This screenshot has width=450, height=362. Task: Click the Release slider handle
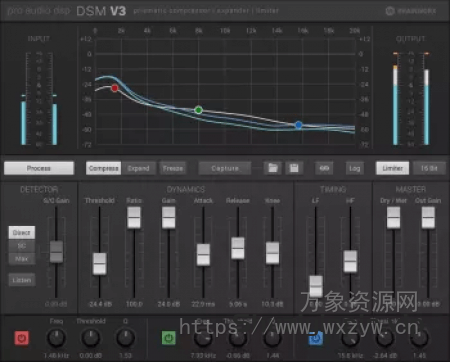(238, 248)
